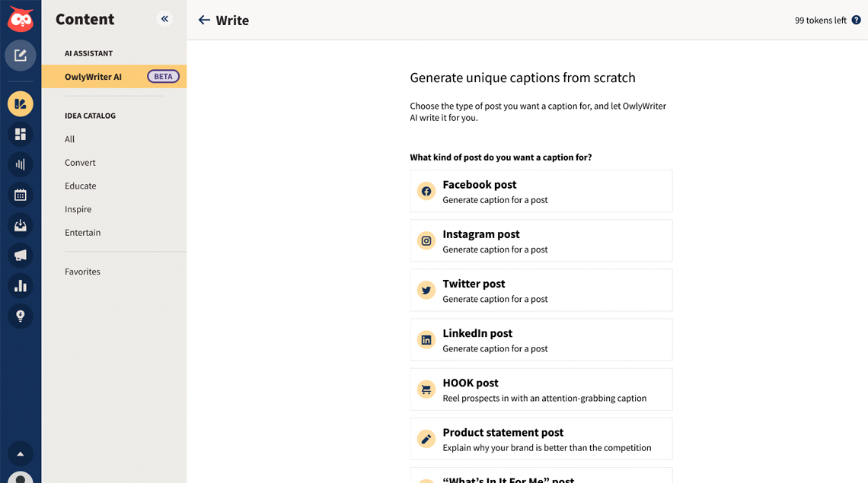Choose the Facebook post caption option
This screenshot has height=483, width=868.
point(541,191)
